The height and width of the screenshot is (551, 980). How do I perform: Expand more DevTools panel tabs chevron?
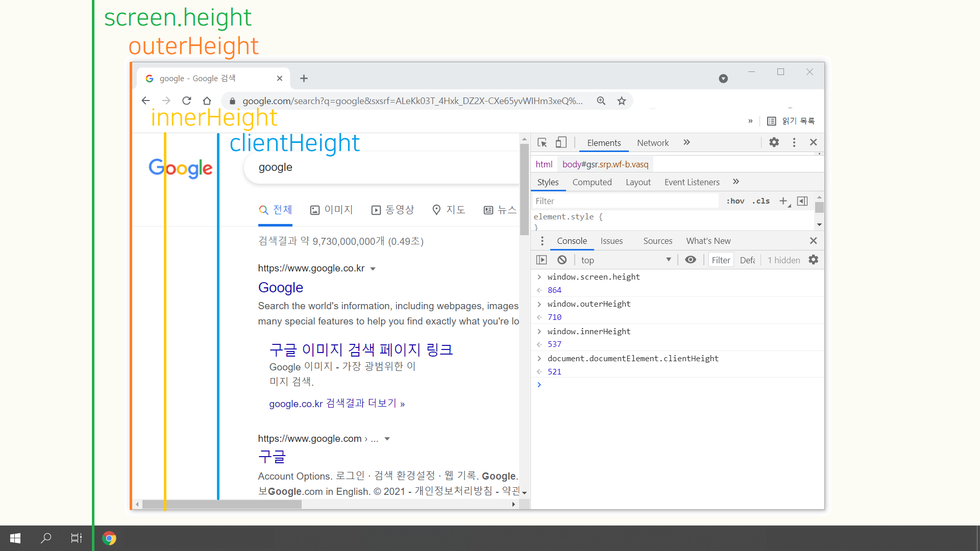687,142
